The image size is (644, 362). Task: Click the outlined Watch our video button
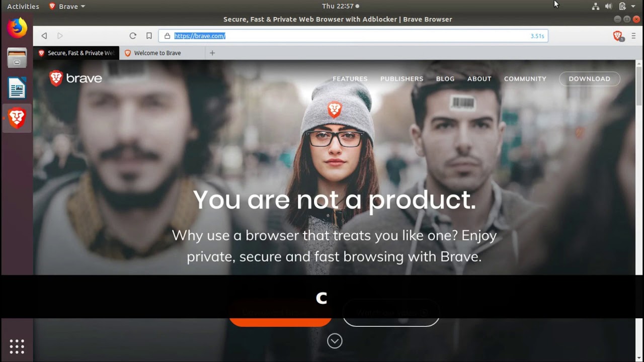pos(391,314)
